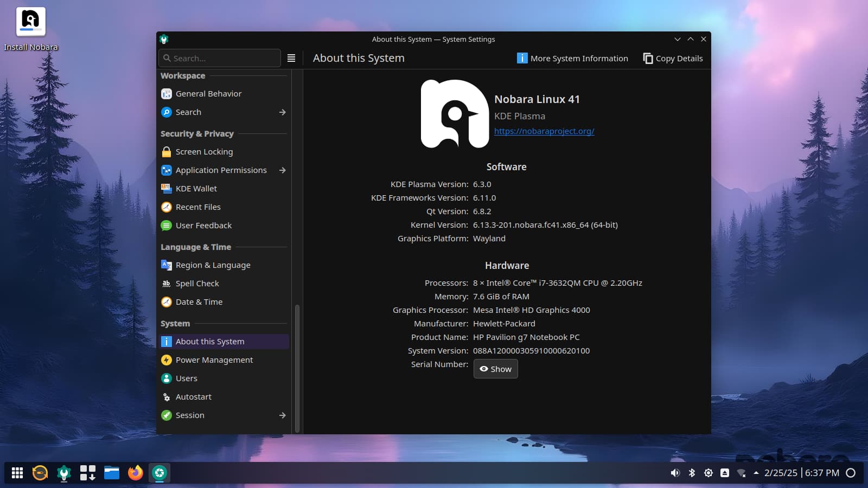The height and width of the screenshot is (488, 868).
Task: Expand the Session category arrow
Action: (282, 415)
